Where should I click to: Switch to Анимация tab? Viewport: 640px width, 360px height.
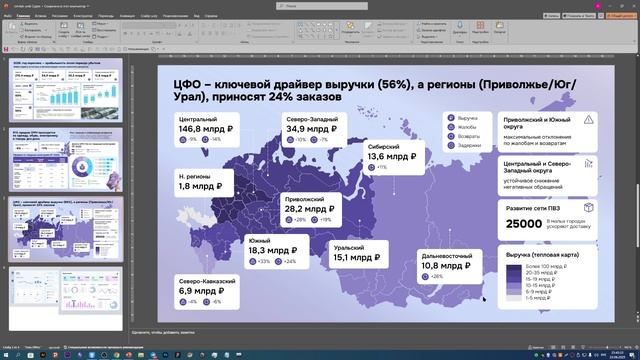tap(127, 16)
